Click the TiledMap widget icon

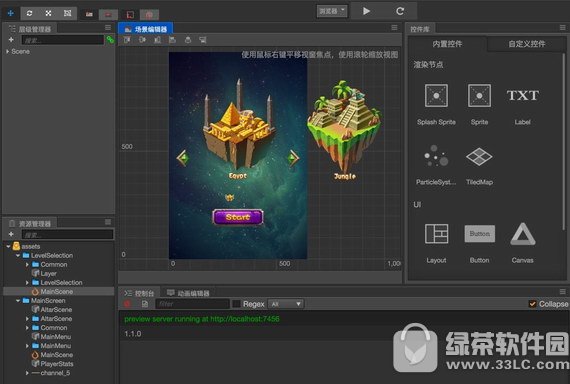point(479,156)
